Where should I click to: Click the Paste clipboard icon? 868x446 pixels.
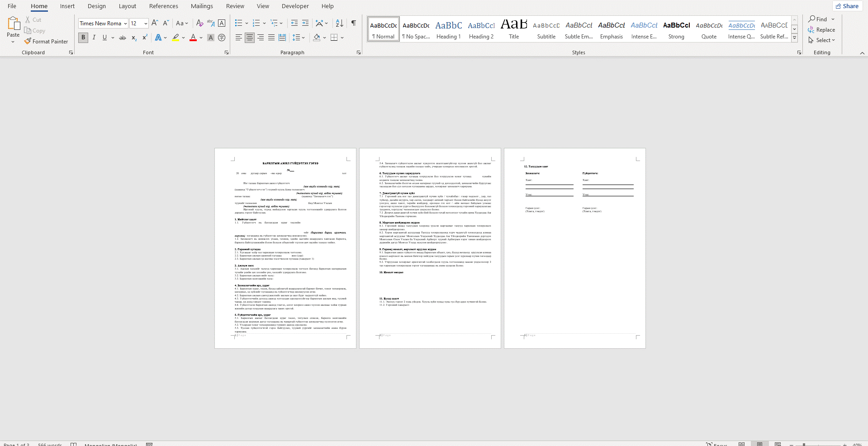pos(13,24)
